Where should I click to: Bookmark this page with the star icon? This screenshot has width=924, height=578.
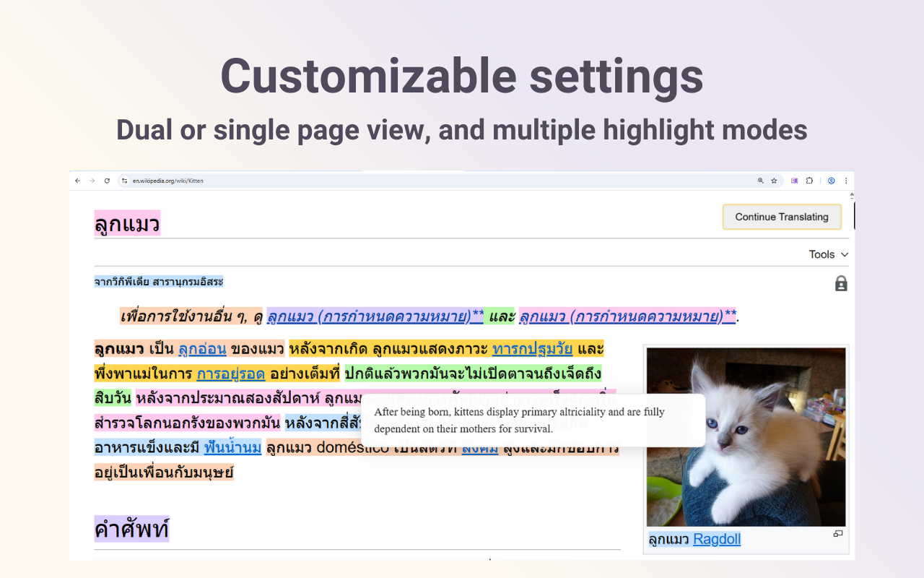pyautogui.click(x=774, y=181)
